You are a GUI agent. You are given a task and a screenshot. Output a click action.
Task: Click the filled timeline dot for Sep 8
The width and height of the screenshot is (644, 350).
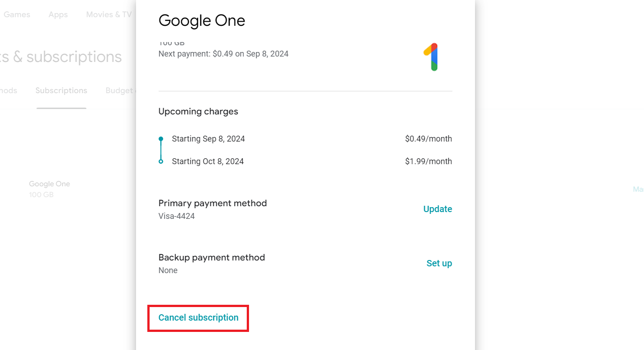(x=161, y=139)
